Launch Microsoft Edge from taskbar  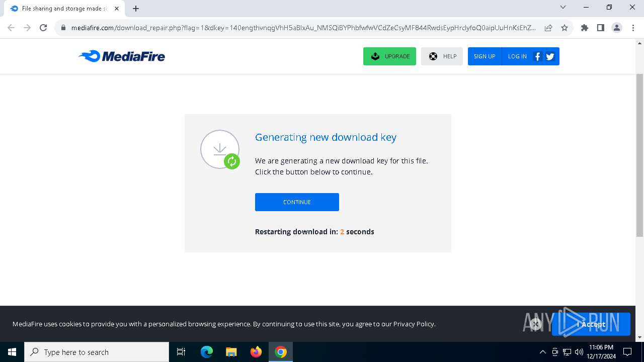click(x=207, y=352)
